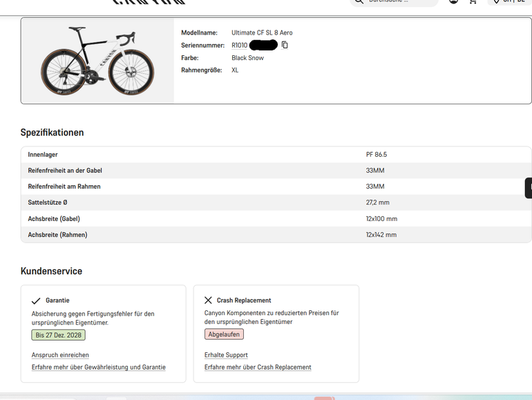Click the Reifenfreiheit an der Gabel label
The height and width of the screenshot is (400, 532).
[65, 171]
